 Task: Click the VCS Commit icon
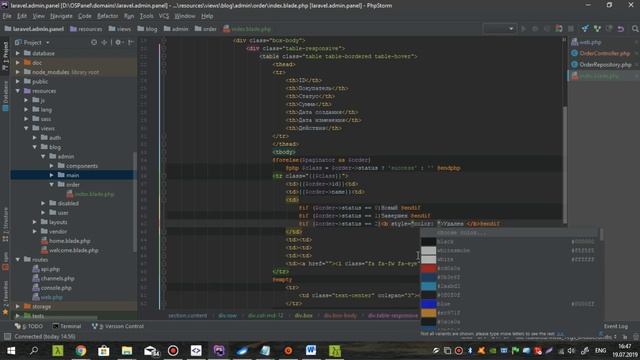coord(597,29)
